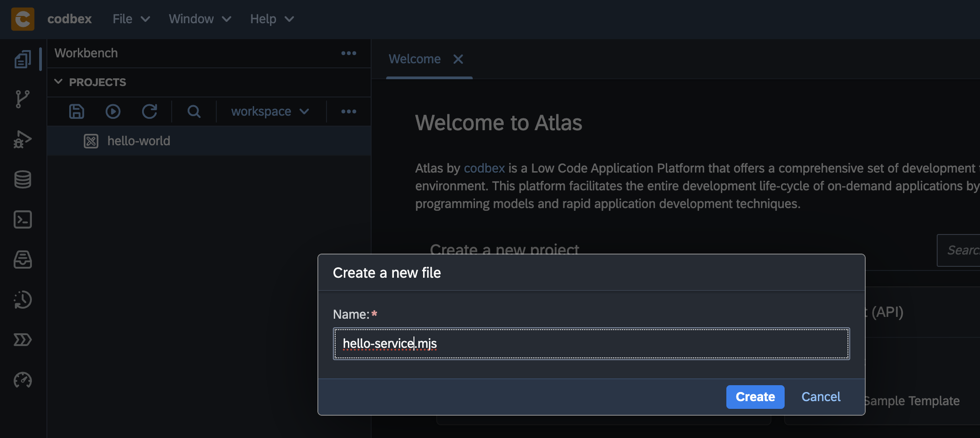This screenshot has width=980, height=438.
Task: Open the Window menu
Action: [x=200, y=19]
